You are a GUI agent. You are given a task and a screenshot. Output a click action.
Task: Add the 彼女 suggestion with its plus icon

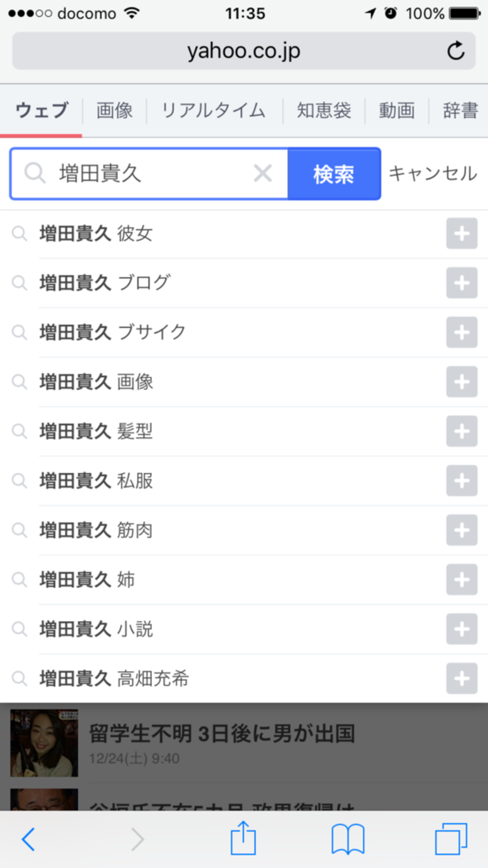[x=461, y=233]
